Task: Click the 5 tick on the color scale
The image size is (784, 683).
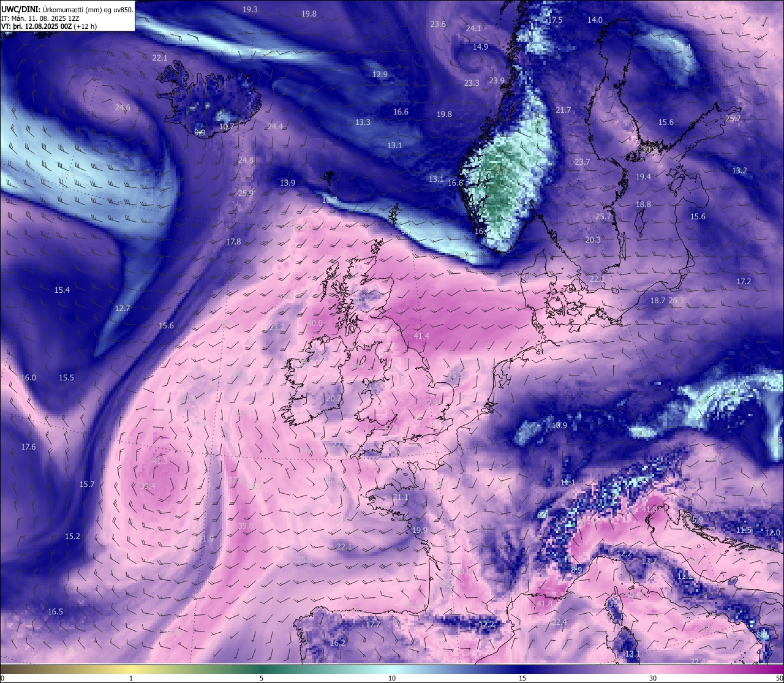Action: click(262, 678)
